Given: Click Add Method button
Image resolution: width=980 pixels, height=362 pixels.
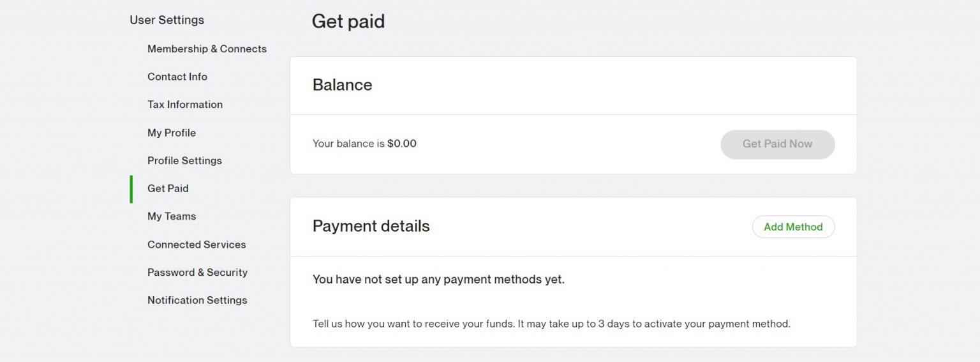Looking at the screenshot, I should [x=793, y=227].
